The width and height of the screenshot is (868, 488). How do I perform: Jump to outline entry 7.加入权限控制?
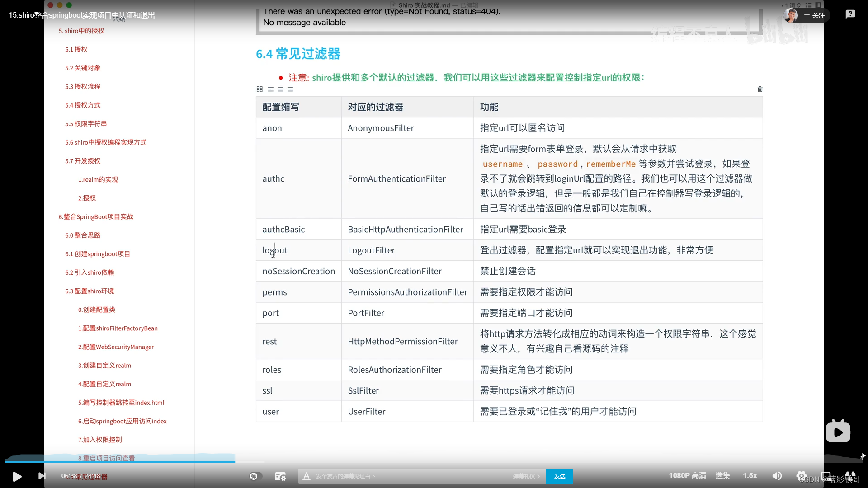tap(100, 439)
